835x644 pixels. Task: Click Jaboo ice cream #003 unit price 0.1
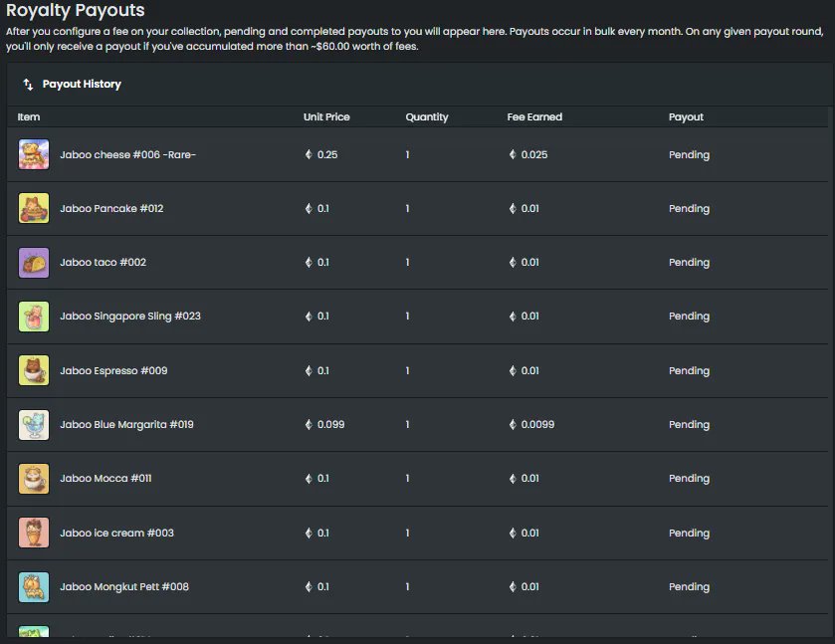323,533
